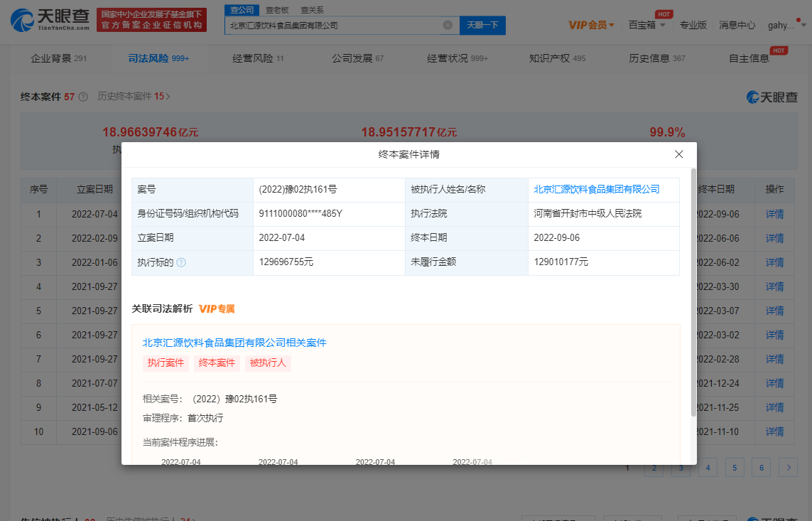
Task: Open the 历史终本案件 15 link
Action: [134, 97]
